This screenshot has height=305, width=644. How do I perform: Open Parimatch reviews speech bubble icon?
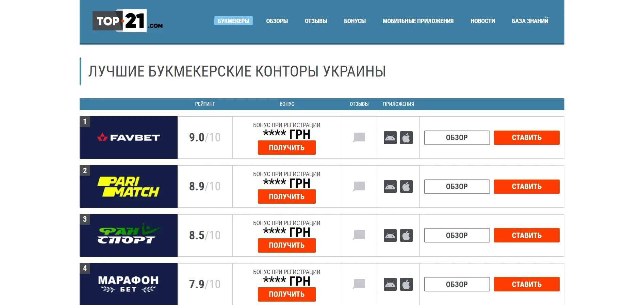359,186
